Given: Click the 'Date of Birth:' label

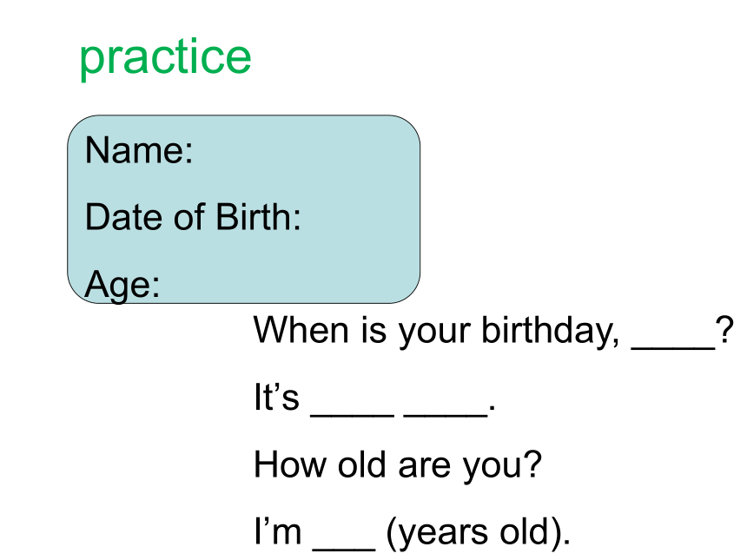Looking at the screenshot, I should (x=193, y=217).
